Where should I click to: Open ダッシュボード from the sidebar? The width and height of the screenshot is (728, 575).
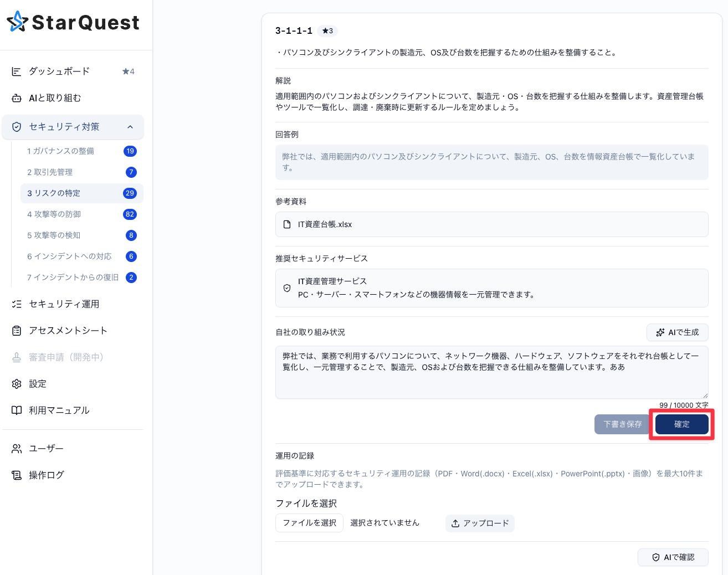coord(73,71)
